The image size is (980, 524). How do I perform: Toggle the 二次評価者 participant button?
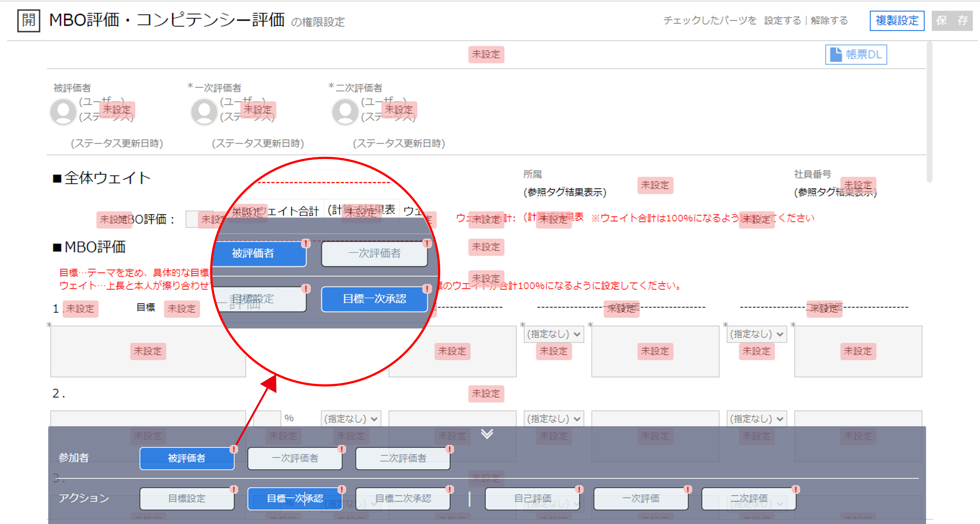tap(402, 458)
